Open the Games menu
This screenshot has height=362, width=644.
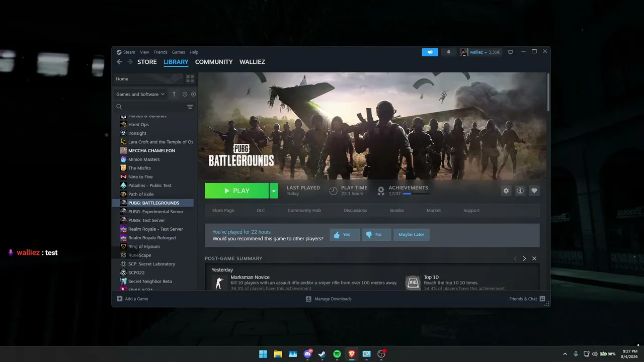coord(179,52)
